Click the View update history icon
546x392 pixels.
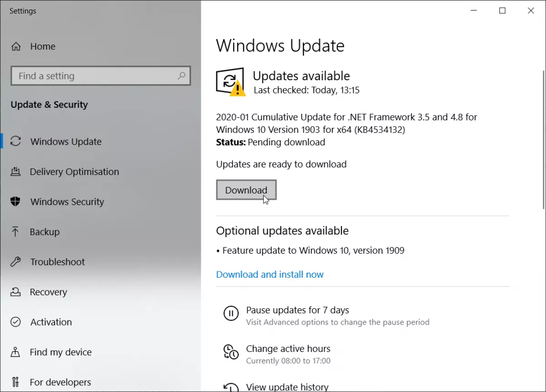click(x=231, y=387)
